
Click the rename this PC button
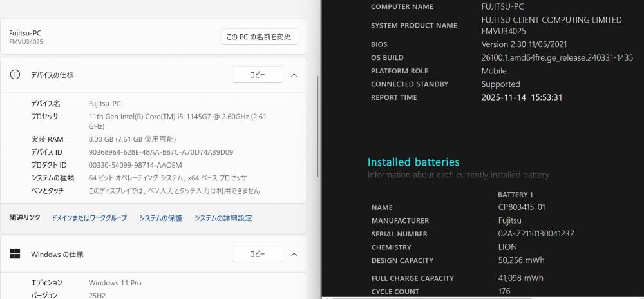point(259,37)
